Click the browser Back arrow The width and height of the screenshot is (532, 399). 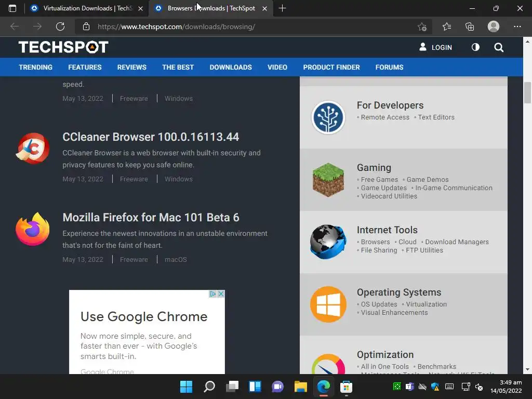point(14,26)
